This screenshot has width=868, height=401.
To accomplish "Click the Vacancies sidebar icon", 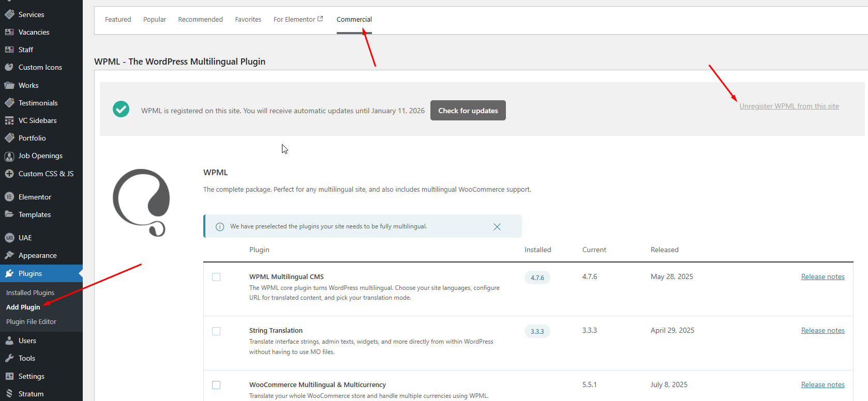I will point(9,32).
